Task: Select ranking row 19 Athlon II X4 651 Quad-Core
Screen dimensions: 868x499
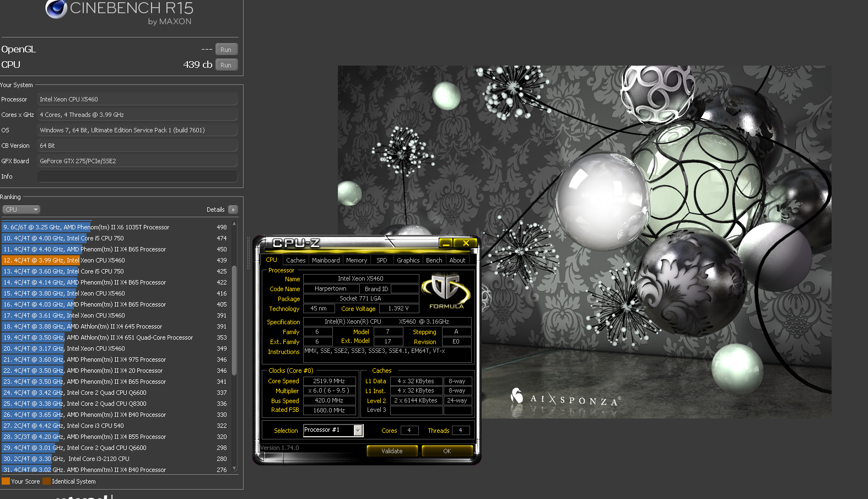Action: coord(115,337)
